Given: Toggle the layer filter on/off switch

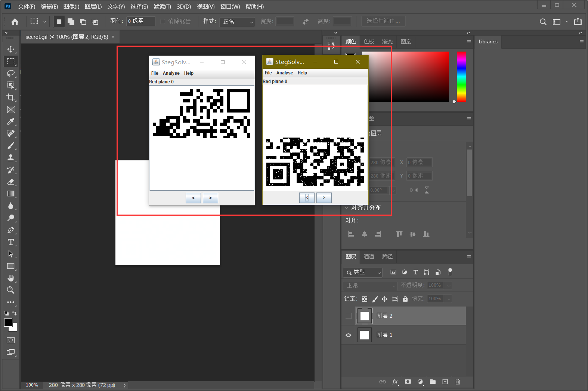Looking at the screenshot, I should click(x=450, y=272).
